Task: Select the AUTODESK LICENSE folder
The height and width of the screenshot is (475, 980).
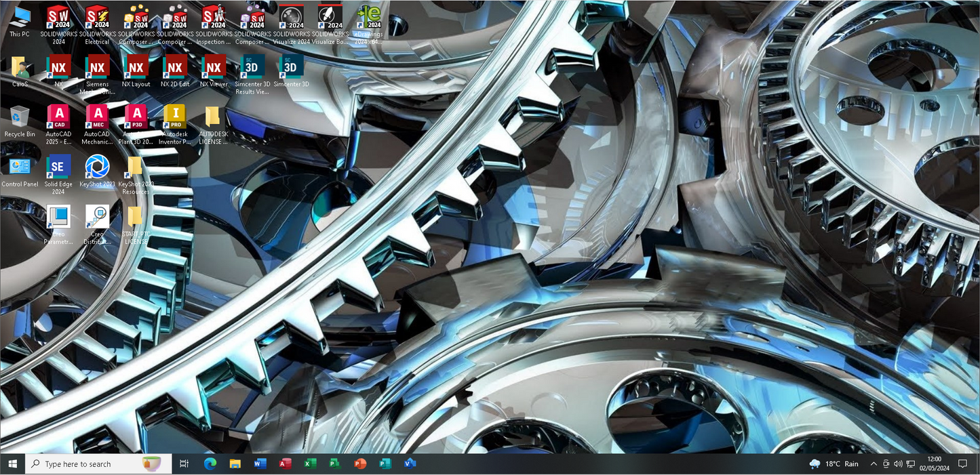Action: [214, 125]
